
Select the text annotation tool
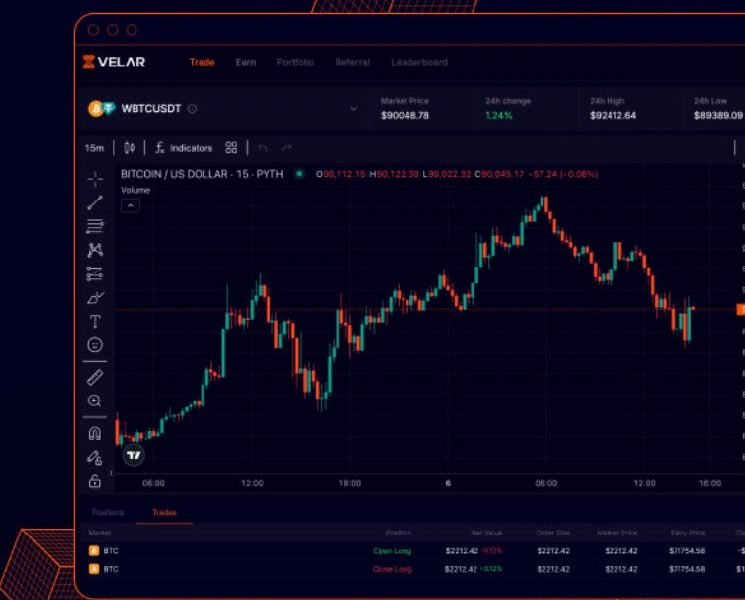[x=95, y=321]
